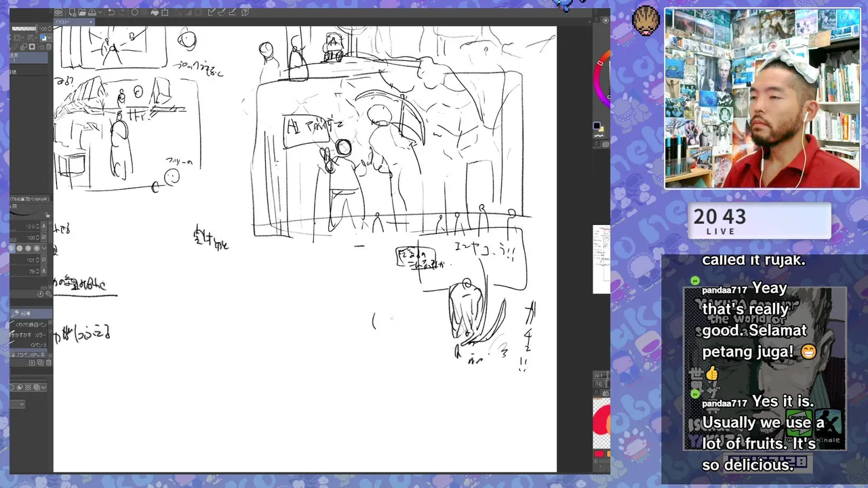868x488 pixels.
Task: Click the duplicate sub tool icon
Action: click(40, 363)
